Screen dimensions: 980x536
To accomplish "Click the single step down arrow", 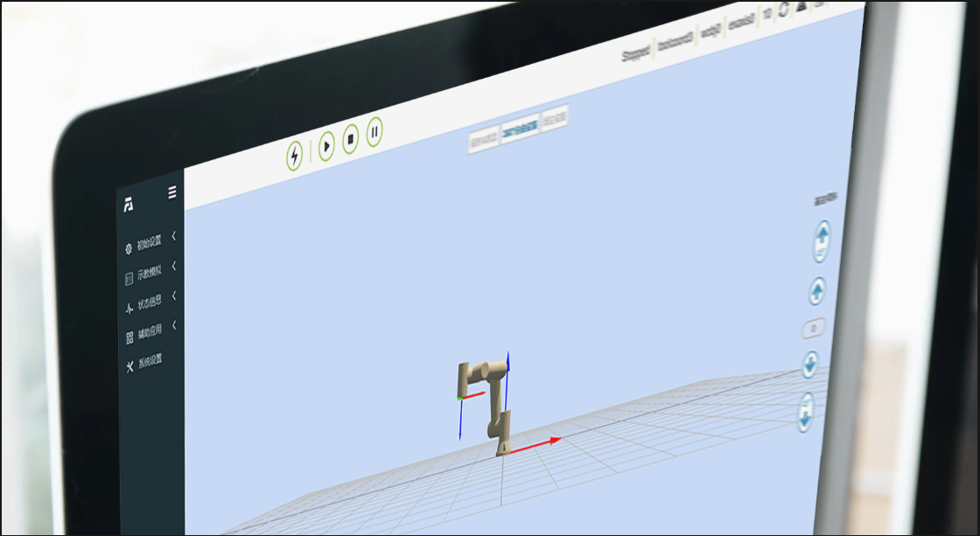I will [x=810, y=364].
